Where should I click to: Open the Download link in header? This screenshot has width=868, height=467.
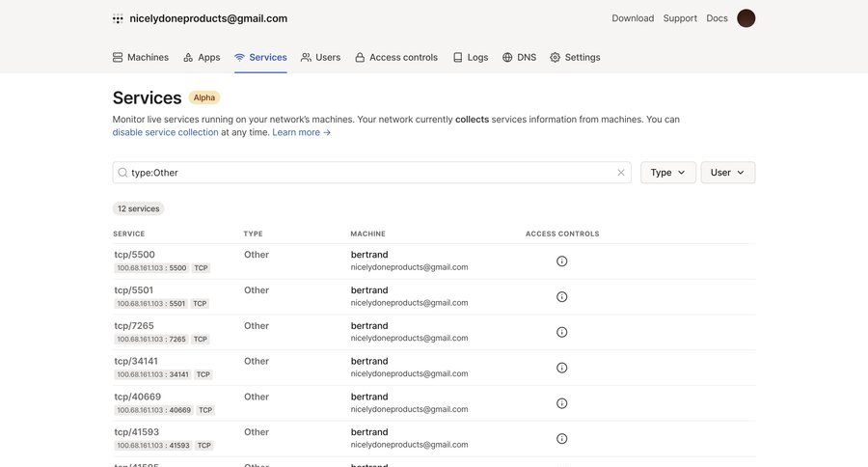click(x=633, y=18)
